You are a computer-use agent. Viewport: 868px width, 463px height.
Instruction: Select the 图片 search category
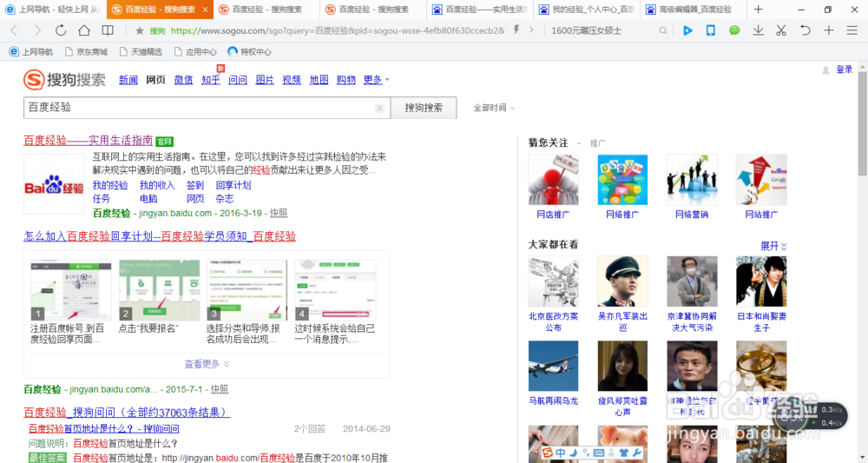pyautogui.click(x=265, y=80)
